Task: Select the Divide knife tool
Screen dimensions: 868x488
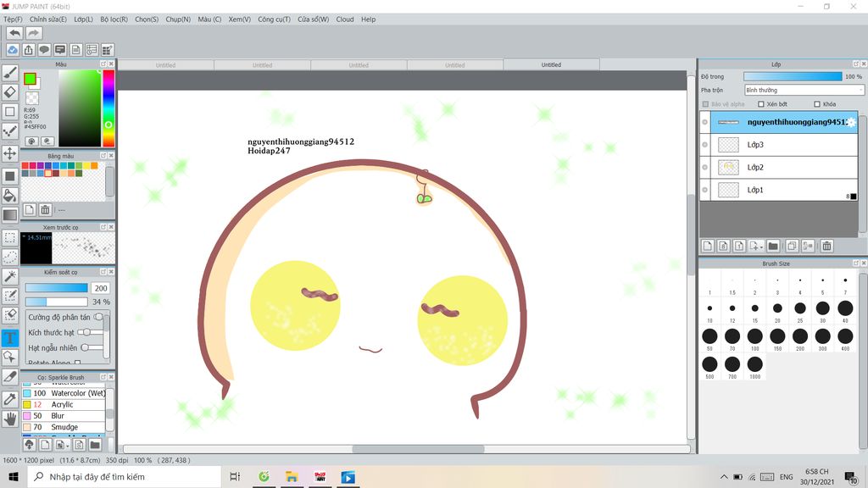Action: [10, 377]
